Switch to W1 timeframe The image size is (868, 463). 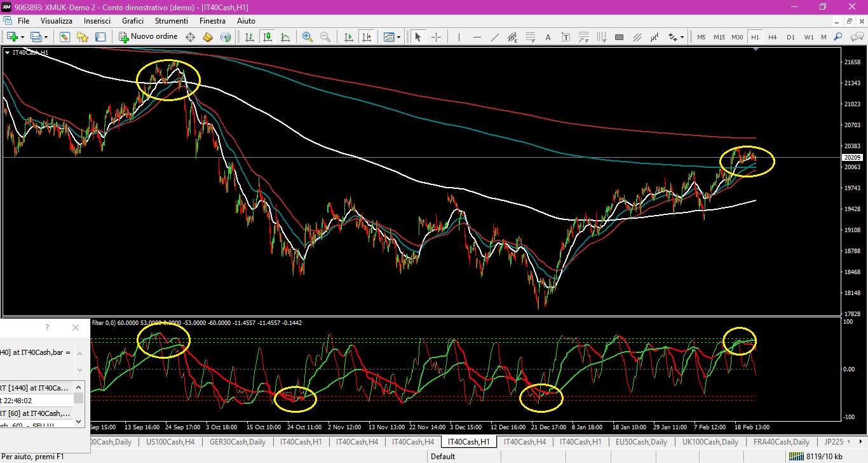coord(808,37)
